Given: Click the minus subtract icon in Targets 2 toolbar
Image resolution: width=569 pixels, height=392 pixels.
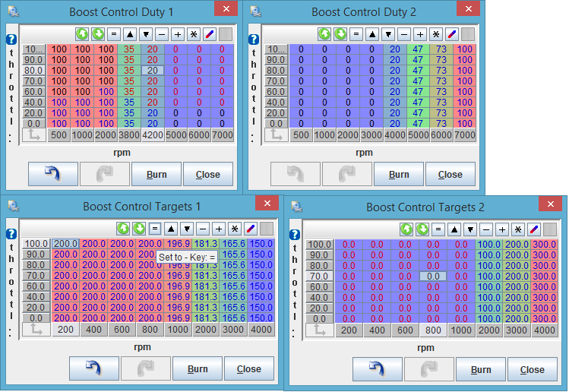Looking at the screenshot, I should 486,229.
